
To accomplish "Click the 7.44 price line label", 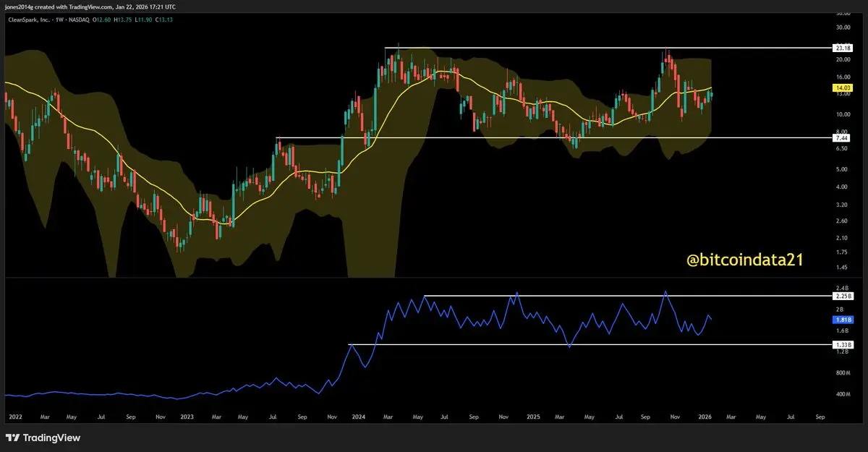I will click(843, 137).
